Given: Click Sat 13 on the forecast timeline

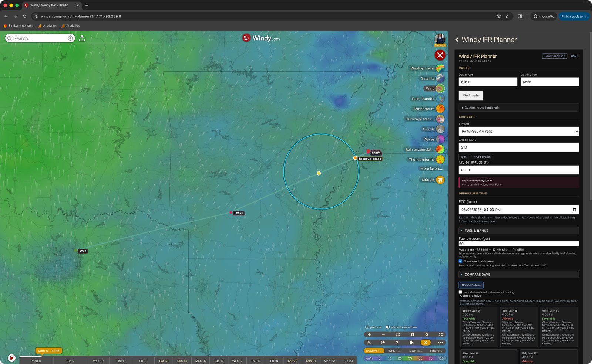Looking at the screenshot, I should (x=164, y=361).
